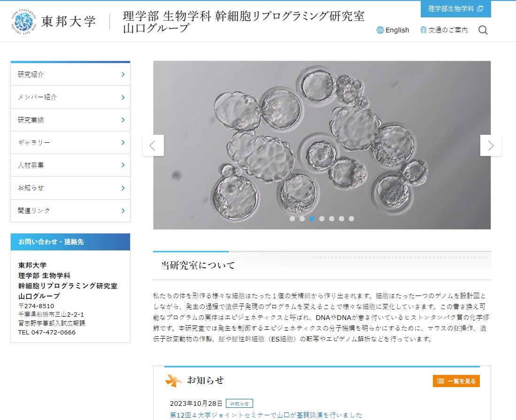Click the embryo microscope slide image
The image size is (516, 420).
point(322,145)
